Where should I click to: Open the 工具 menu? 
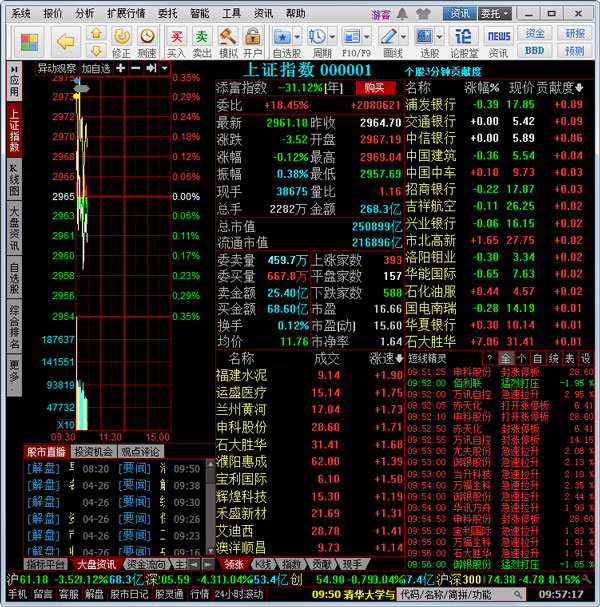231,14
